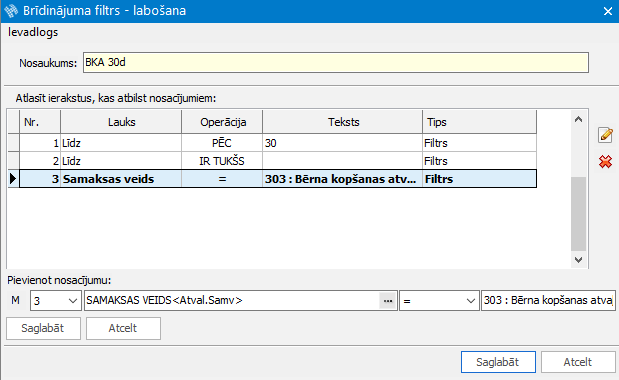Select row 2 Līdz IR TUKŠS
Image resolution: width=619 pixels, height=380 pixels.
pos(278,161)
